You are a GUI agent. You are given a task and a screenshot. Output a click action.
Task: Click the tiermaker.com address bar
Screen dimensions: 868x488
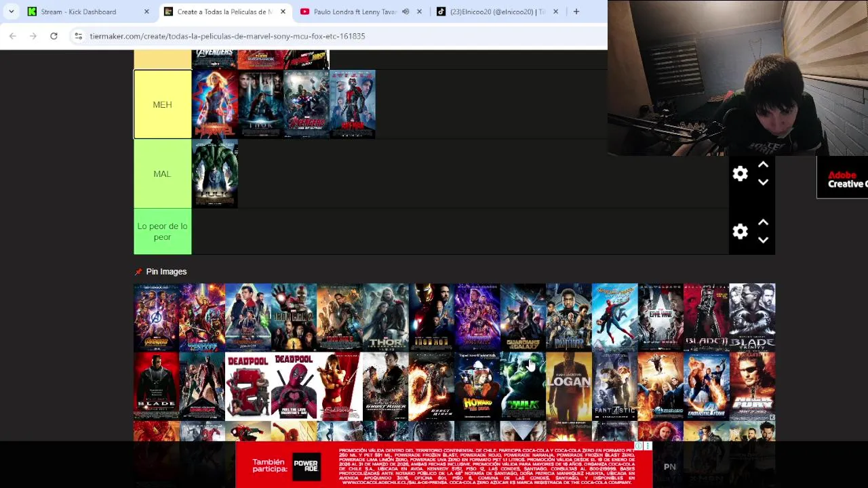click(x=339, y=36)
